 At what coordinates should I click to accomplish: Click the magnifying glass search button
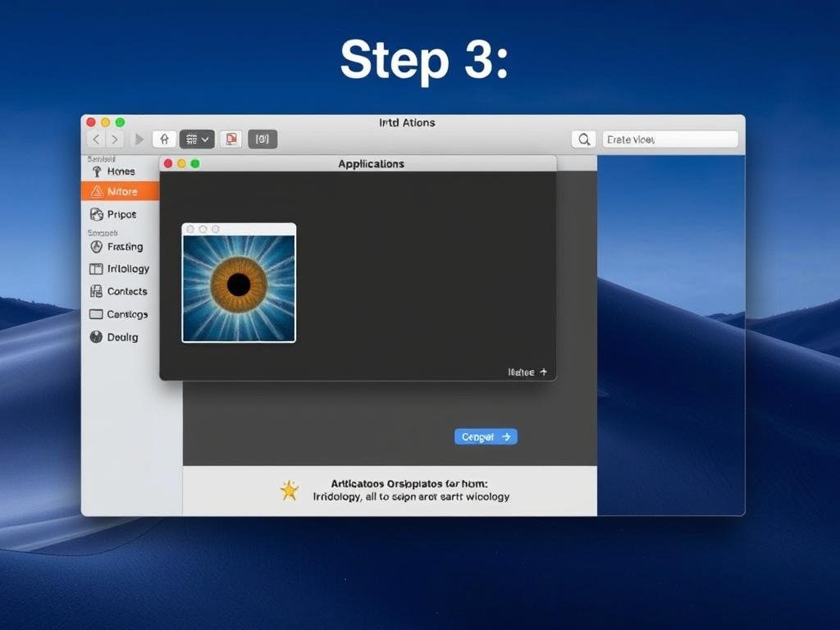coord(583,139)
